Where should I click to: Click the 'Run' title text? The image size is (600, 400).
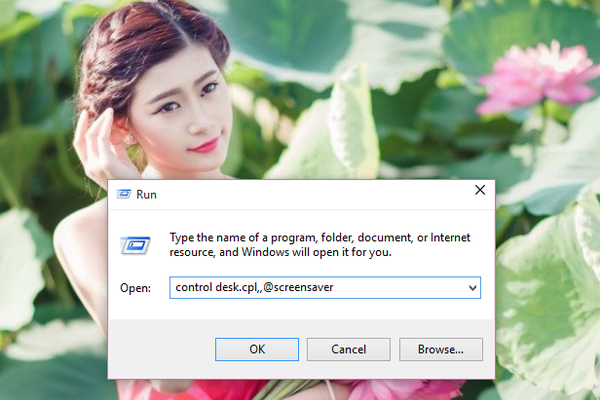[x=146, y=194]
